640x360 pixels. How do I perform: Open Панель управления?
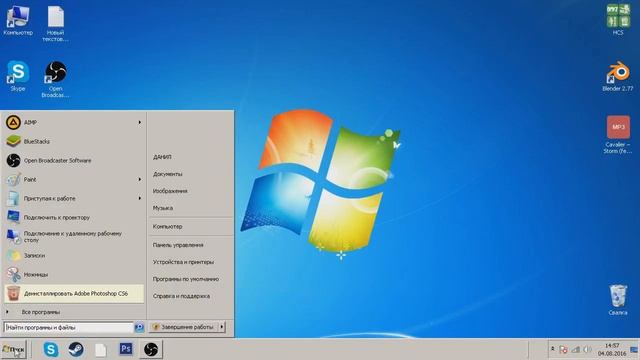pyautogui.click(x=178, y=245)
